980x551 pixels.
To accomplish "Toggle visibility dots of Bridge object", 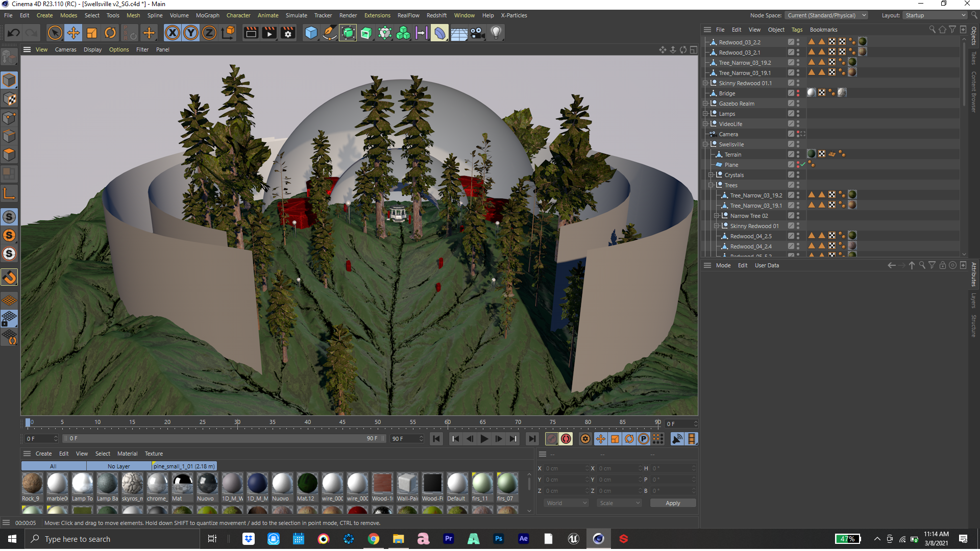I will [x=798, y=93].
